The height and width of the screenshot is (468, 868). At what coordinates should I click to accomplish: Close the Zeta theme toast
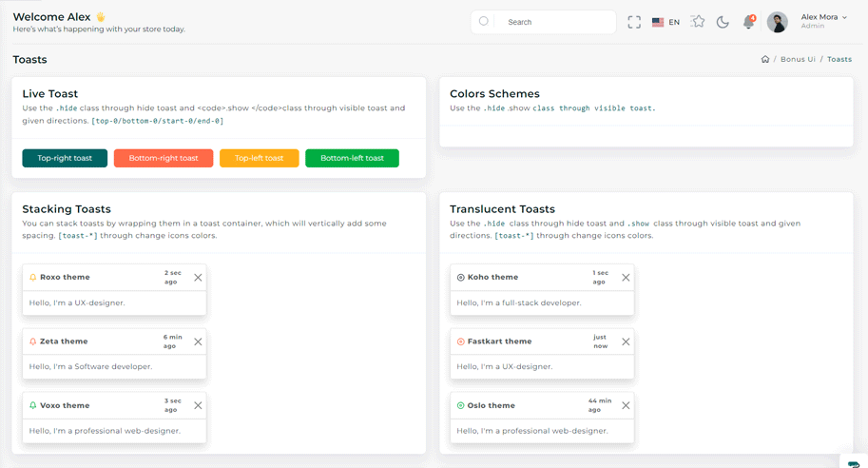pos(198,341)
